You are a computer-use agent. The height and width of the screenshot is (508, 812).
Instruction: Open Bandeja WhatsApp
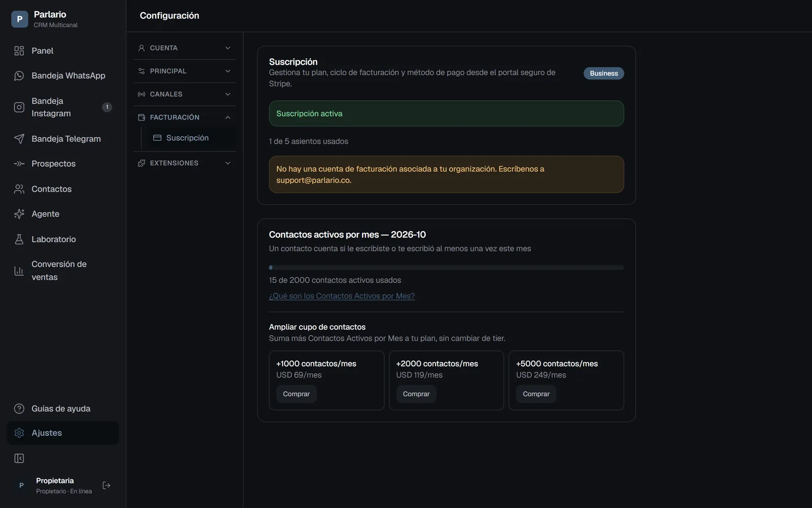click(63, 76)
